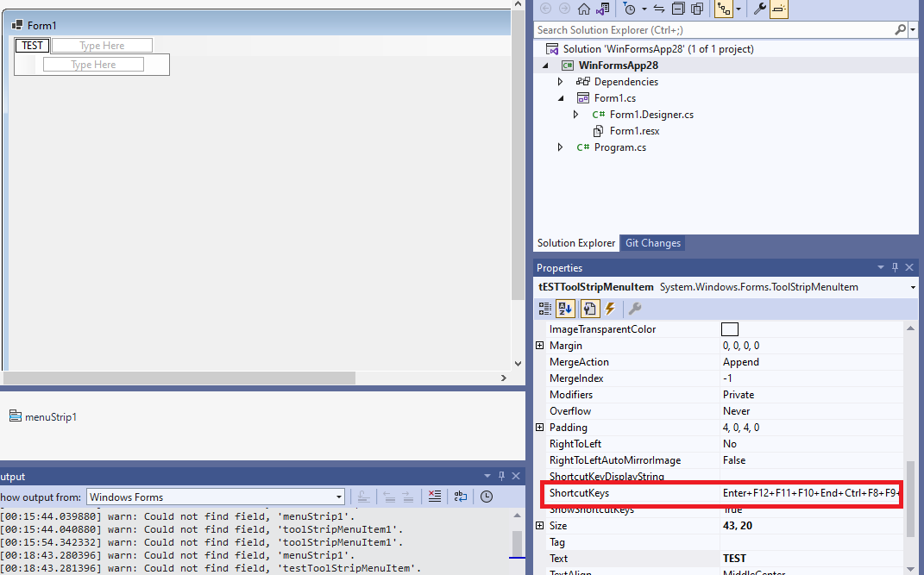Collapse the Form1.cs tree node
The height and width of the screenshot is (575, 924).
tap(560, 97)
